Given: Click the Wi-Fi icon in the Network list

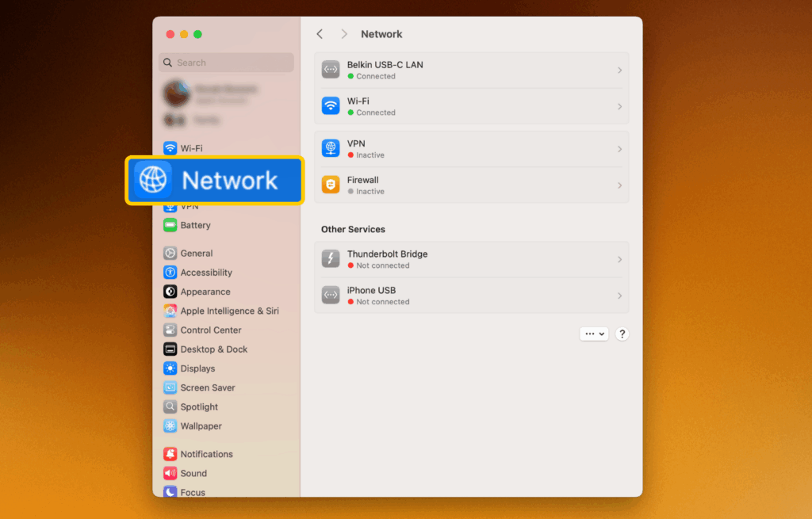Looking at the screenshot, I should coord(331,106).
